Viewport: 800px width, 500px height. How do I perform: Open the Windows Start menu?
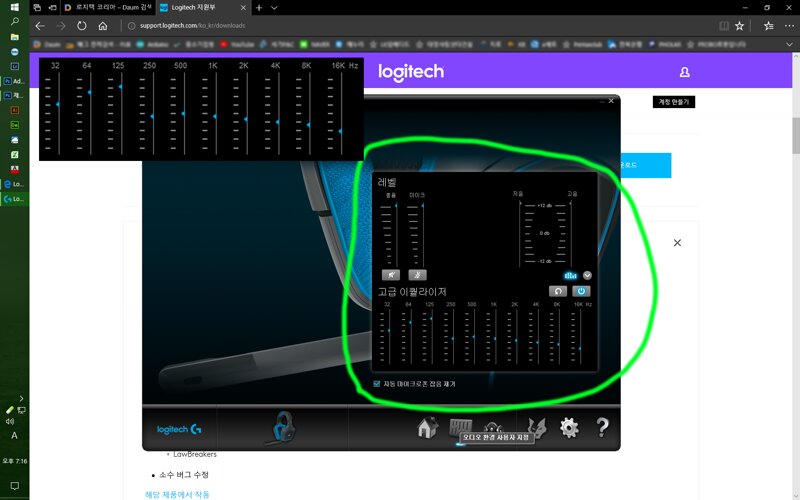(x=15, y=7)
